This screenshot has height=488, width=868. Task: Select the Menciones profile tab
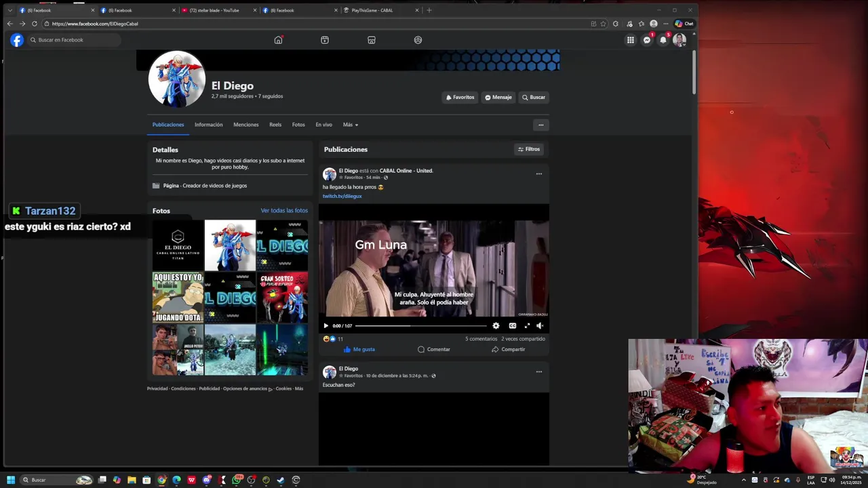246,125
